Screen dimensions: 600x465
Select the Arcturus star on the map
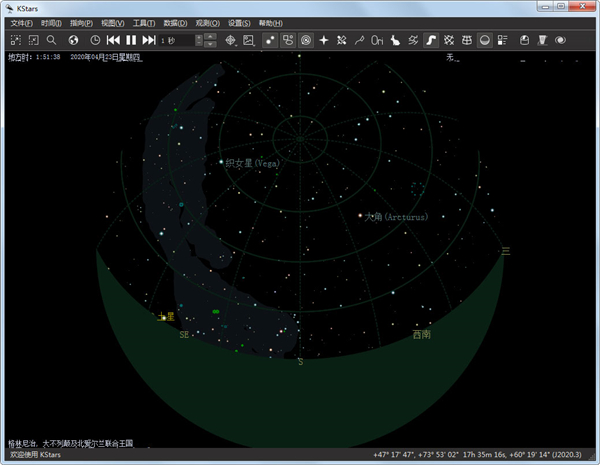pos(360,215)
